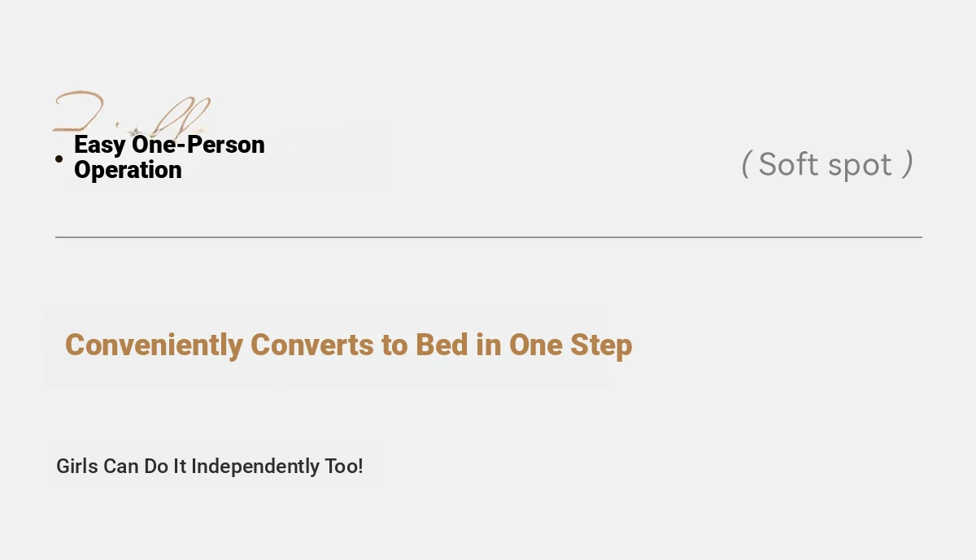This screenshot has width=976, height=560.
Task: Select the Soft spot label
Action: pyautogui.click(x=827, y=164)
